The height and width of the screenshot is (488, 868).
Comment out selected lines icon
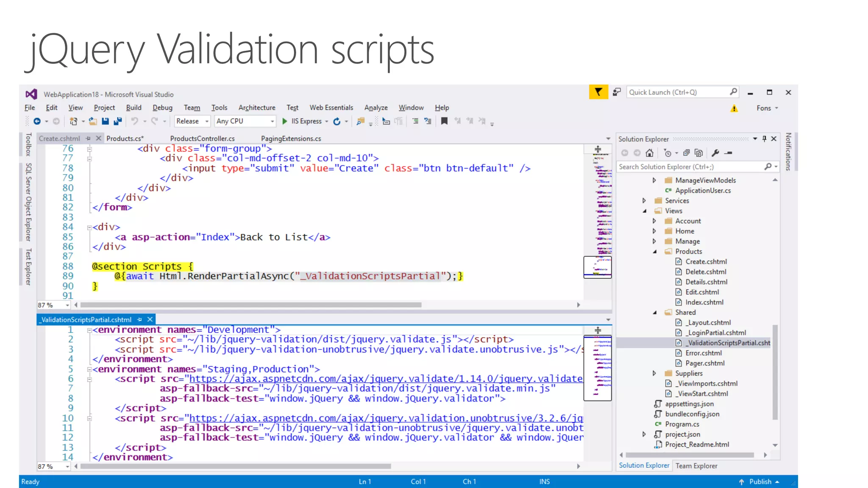coord(415,122)
